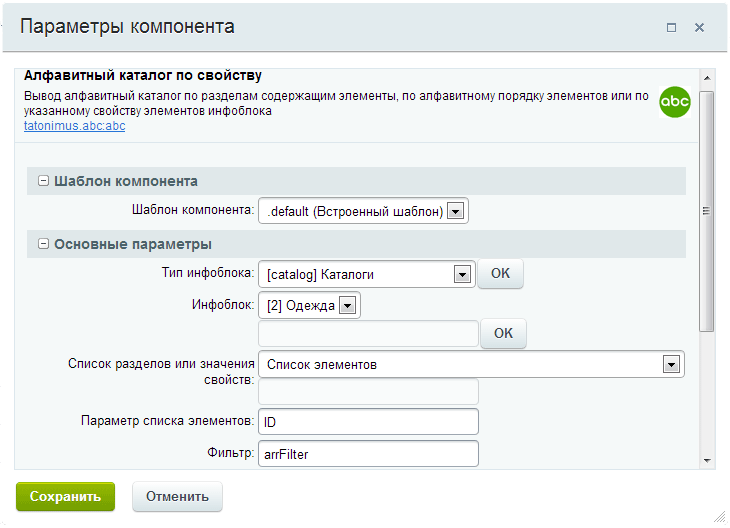
Task: Open the Шаблон компонента dropdown
Action: point(455,211)
